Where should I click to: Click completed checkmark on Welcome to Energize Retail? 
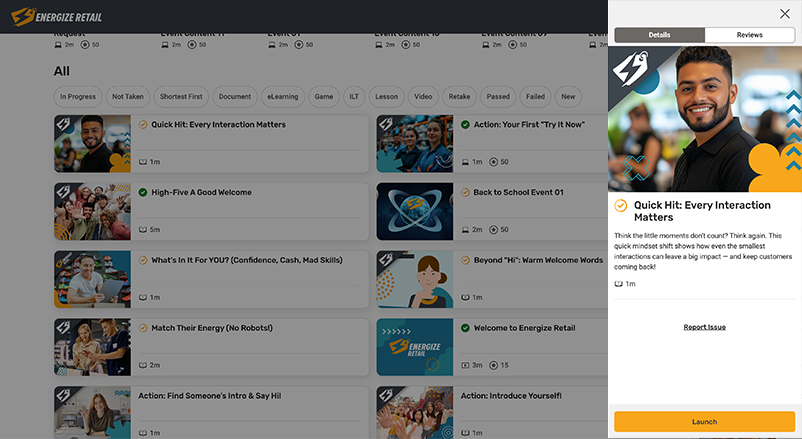[x=465, y=328]
